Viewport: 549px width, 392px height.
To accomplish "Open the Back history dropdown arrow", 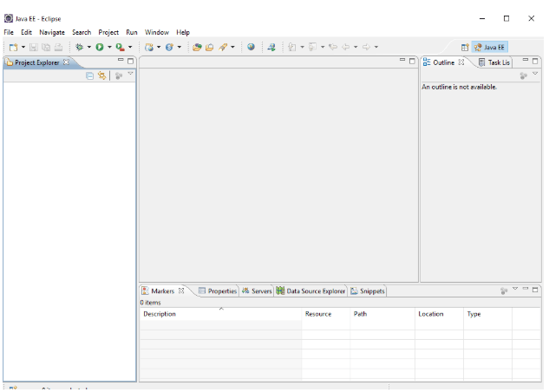I will point(356,47).
